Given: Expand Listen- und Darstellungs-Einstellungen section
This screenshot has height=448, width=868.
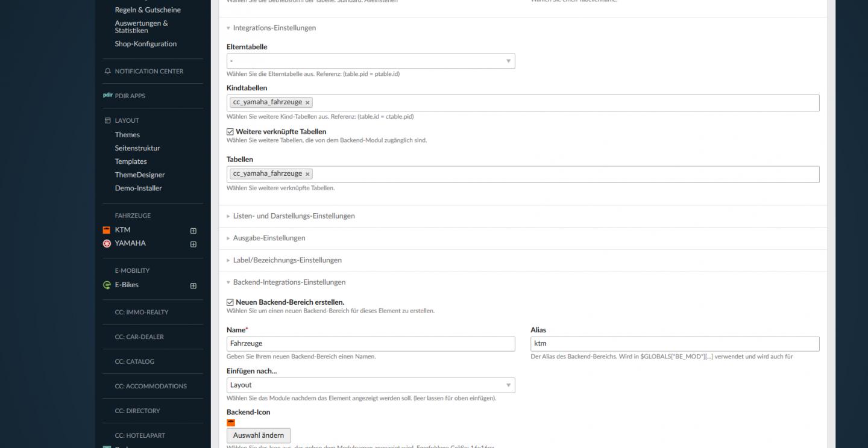Looking at the screenshot, I should (x=294, y=216).
